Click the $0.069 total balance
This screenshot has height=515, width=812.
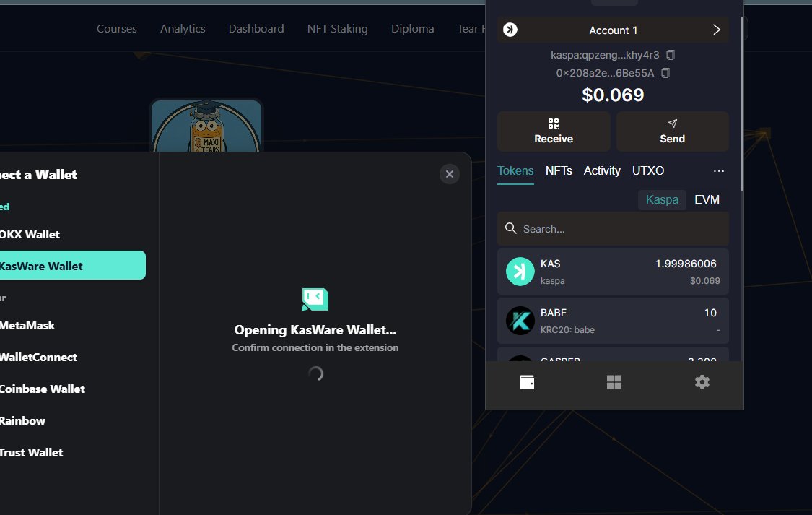[613, 95]
